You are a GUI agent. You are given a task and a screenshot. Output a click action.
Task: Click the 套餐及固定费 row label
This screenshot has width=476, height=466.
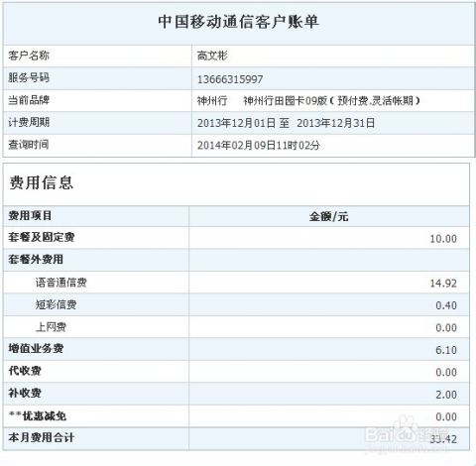[x=42, y=237]
